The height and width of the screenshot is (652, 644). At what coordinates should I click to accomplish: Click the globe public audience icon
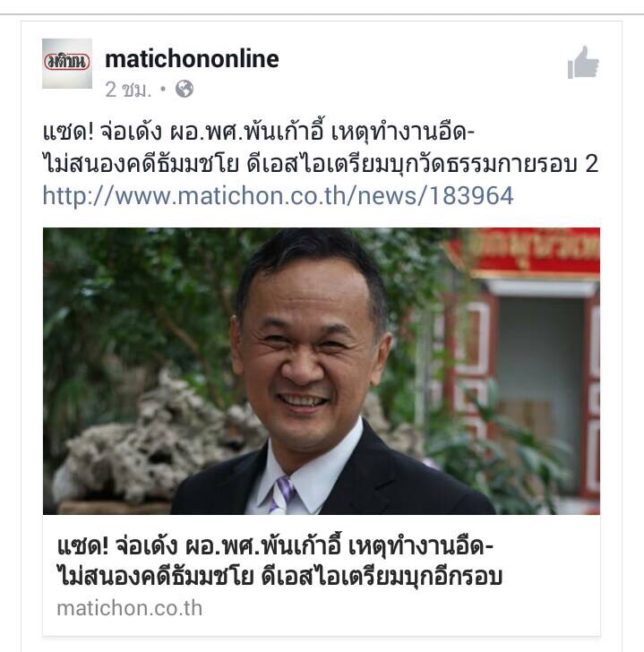tap(185, 89)
